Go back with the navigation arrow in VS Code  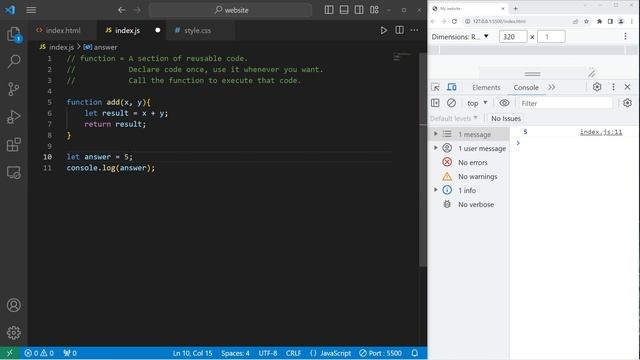pyautogui.click(x=122, y=10)
